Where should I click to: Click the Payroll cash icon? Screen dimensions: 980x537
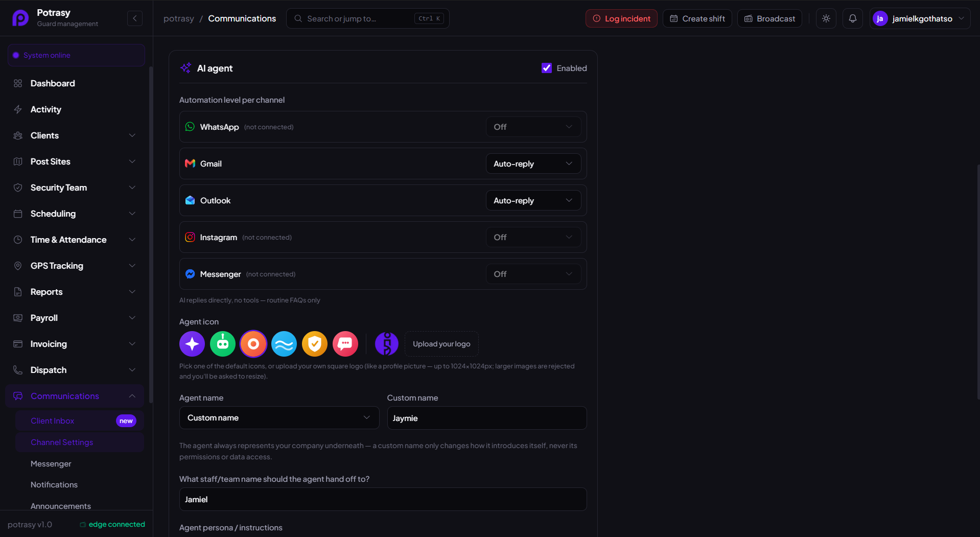18,318
